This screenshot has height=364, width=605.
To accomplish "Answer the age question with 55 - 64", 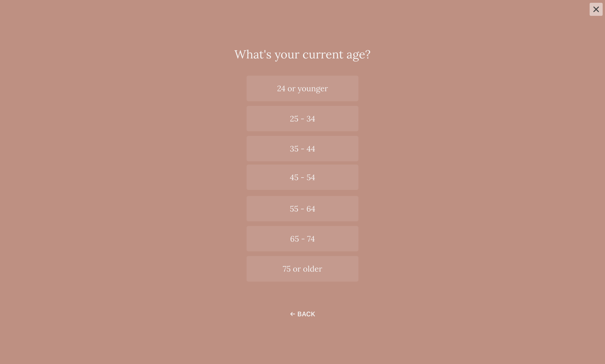I will 302,209.
